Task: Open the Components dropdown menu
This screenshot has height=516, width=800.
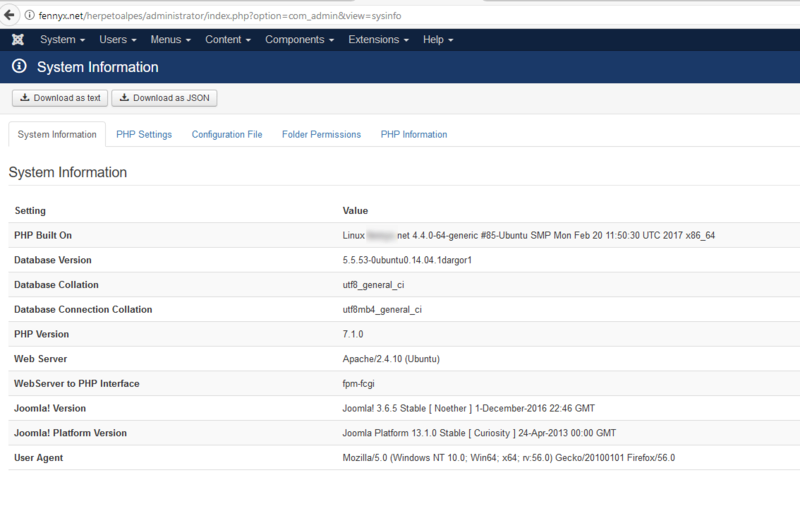Action: (299, 39)
